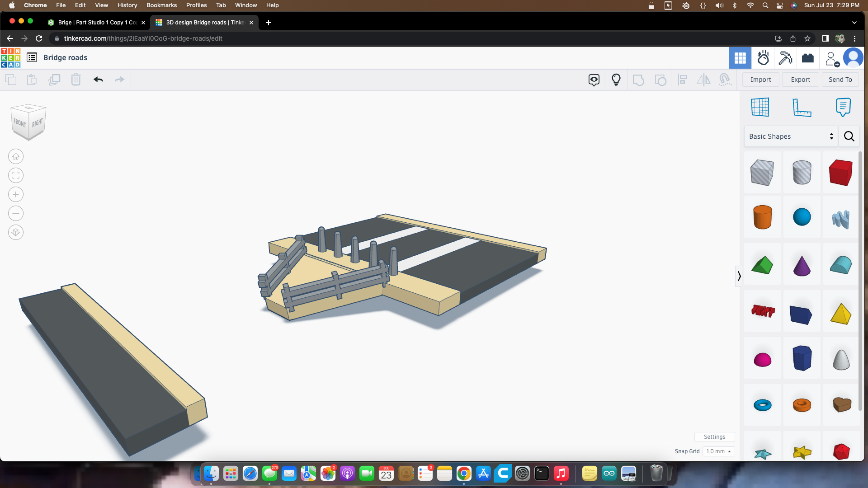Screen dimensions: 868x488
Task: Select the red Box shape
Action: (840, 173)
